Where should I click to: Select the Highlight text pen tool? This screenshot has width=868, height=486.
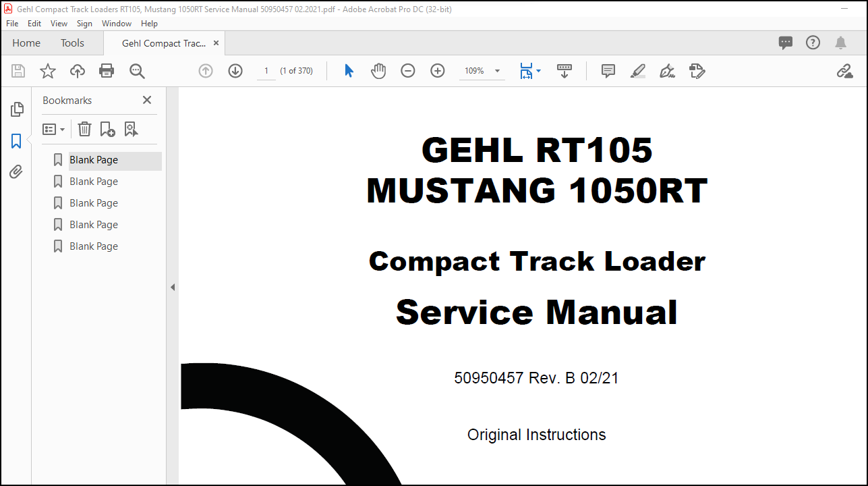(x=638, y=71)
